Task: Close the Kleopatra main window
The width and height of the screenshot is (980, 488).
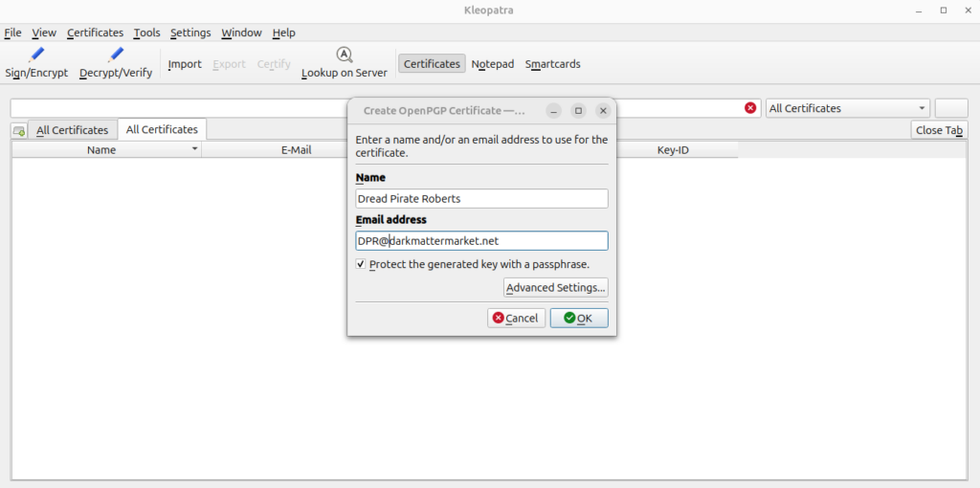Action: click(968, 10)
